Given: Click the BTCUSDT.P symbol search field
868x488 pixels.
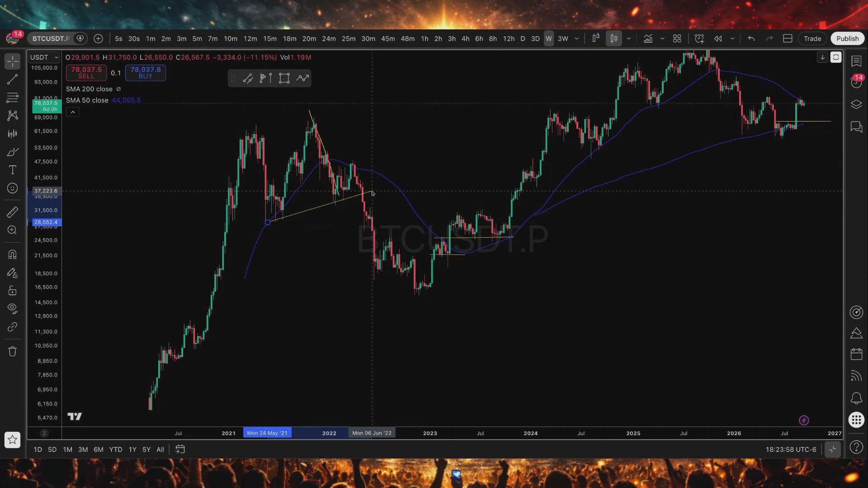Looking at the screenshot, I should pyautogui.click(x=51, y=38).
